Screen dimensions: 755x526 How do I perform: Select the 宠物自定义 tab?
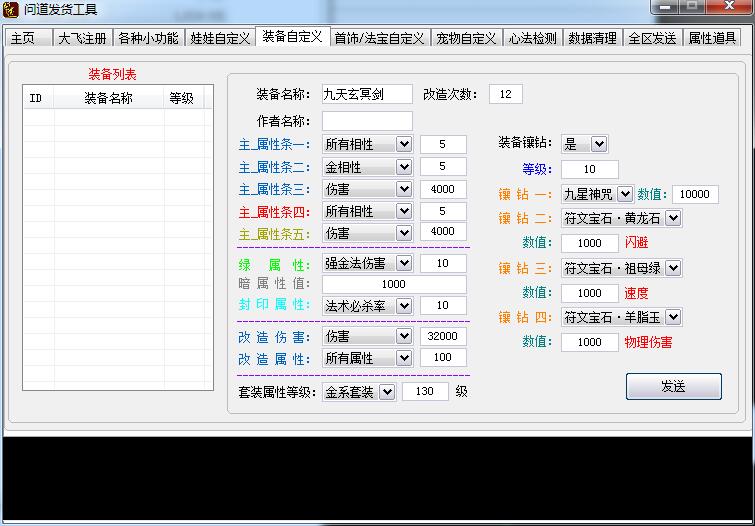coord(466,38)
